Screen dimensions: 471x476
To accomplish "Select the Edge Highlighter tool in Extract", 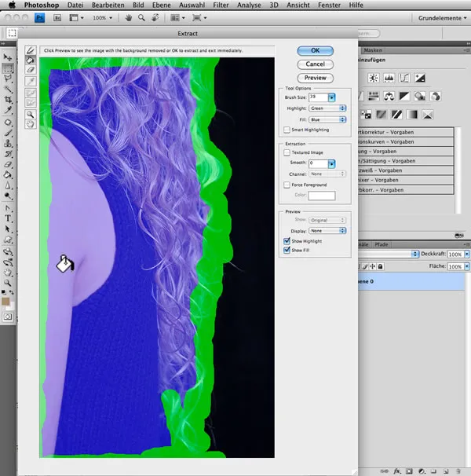I will (31, 49).
